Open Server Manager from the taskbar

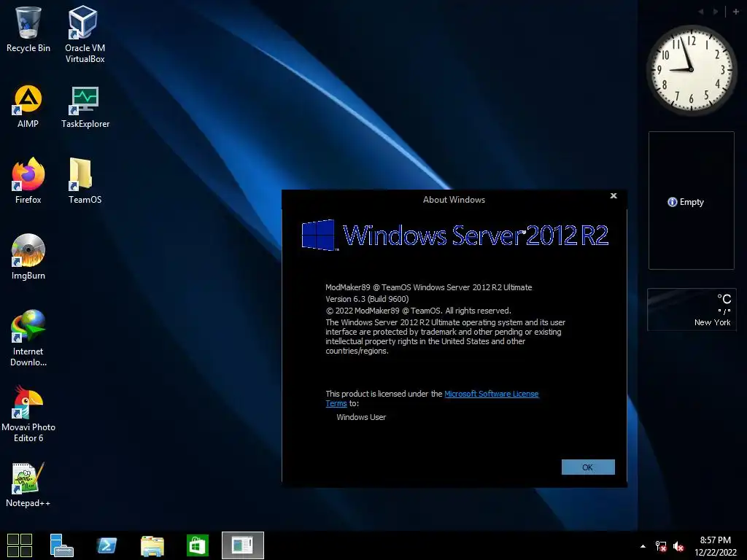(61, 545)
